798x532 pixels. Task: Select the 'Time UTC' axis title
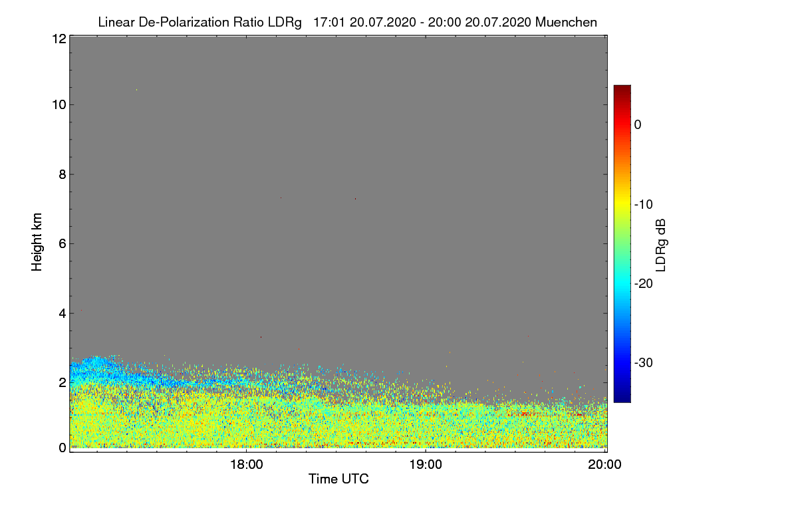(x=338, y=479)
